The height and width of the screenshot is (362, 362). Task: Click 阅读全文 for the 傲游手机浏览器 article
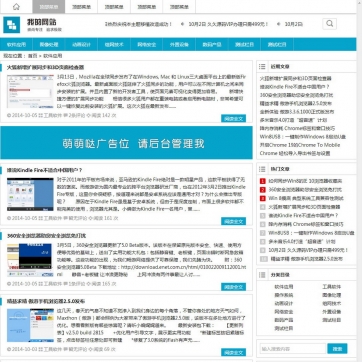tap(233, 352)
